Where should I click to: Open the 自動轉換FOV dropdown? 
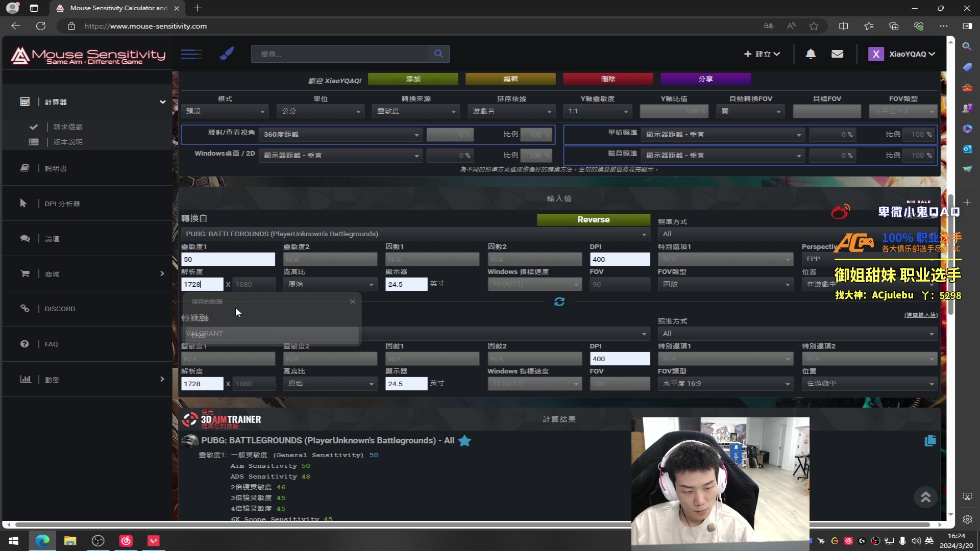coord(750,111)
